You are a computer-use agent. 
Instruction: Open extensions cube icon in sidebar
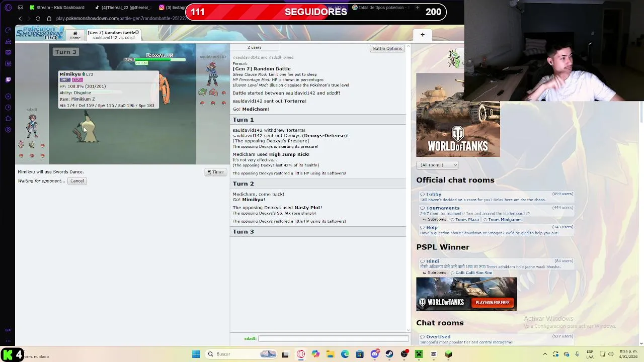8,119
